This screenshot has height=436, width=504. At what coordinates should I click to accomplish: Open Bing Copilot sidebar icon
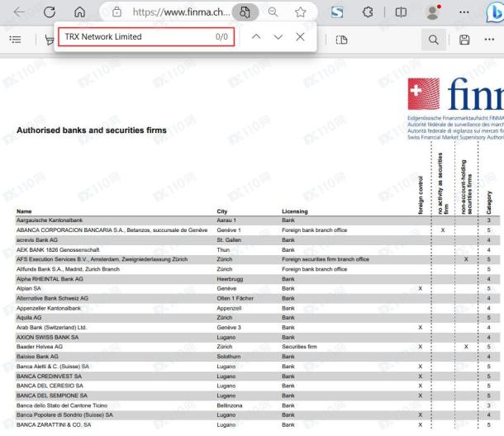pos(495,13)
